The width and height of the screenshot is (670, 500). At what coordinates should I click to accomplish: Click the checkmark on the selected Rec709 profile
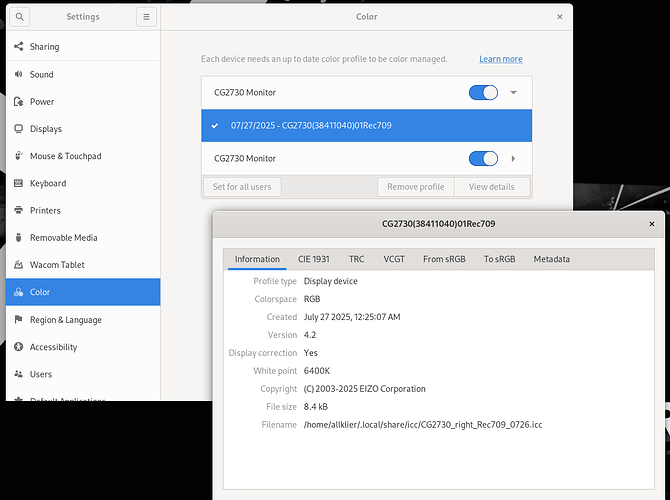(215, 126)
